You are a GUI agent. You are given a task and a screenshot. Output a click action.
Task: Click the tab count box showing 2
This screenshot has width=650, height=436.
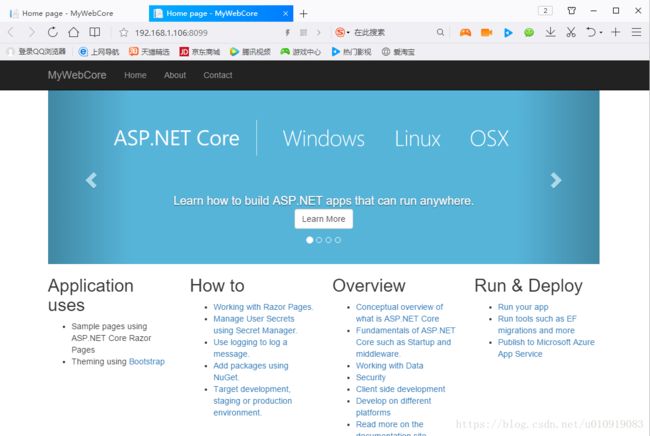click(545, 11)
